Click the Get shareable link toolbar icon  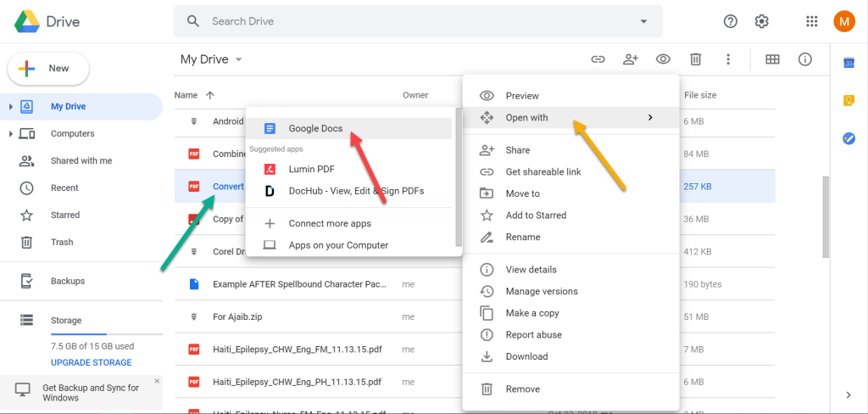point(598,59)
